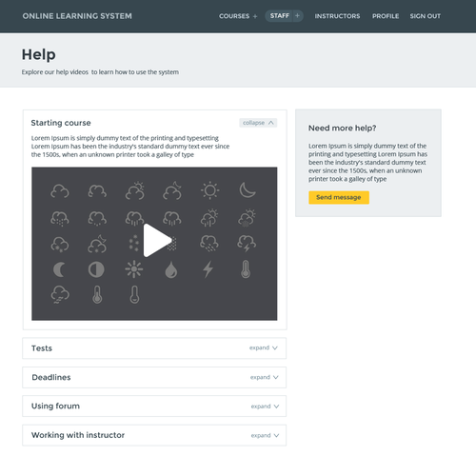Go to the Instructors page
Image resolution: width=476 pixels, height=476 pixels.
337,16
